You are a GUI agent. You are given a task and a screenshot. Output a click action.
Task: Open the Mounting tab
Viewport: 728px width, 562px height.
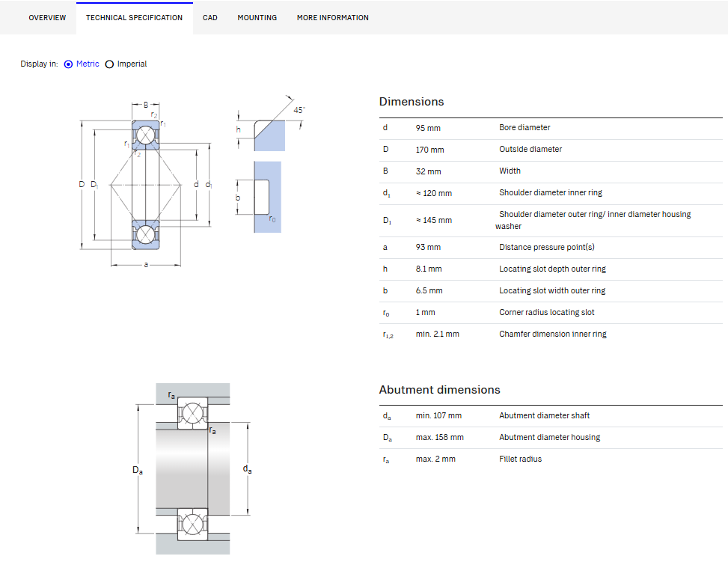click(x=257, y=18)
